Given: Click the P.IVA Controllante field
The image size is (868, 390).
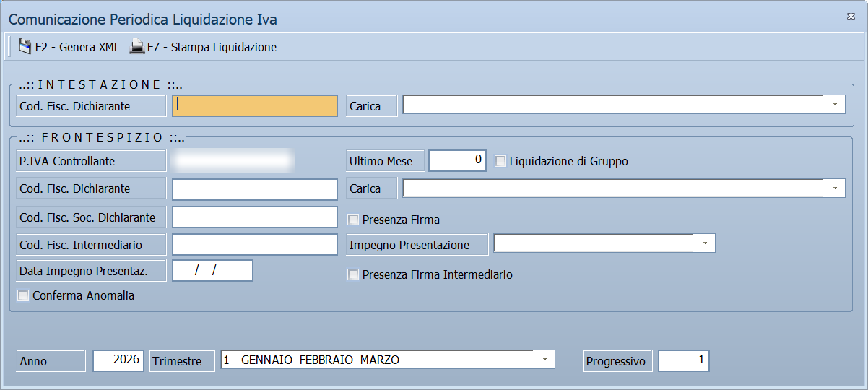Looking at the screenshot, I should [234, 160].
